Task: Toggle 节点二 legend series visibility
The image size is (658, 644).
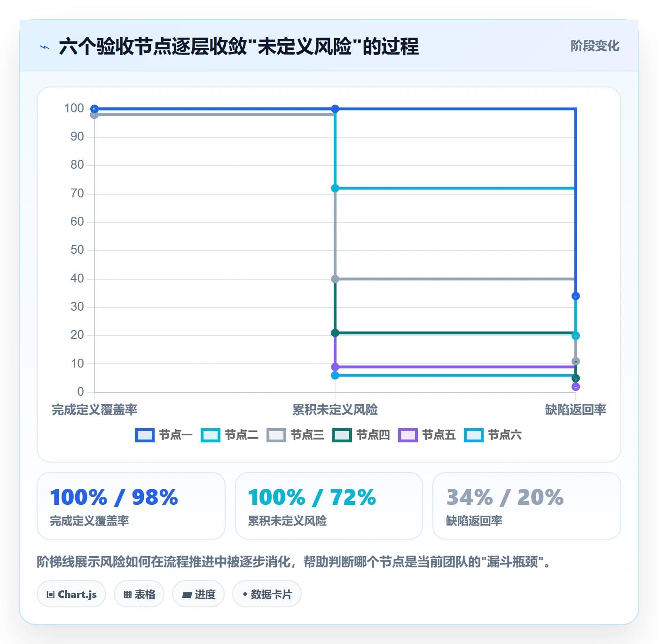Action: pyautogui.click(x=229, y=435)
